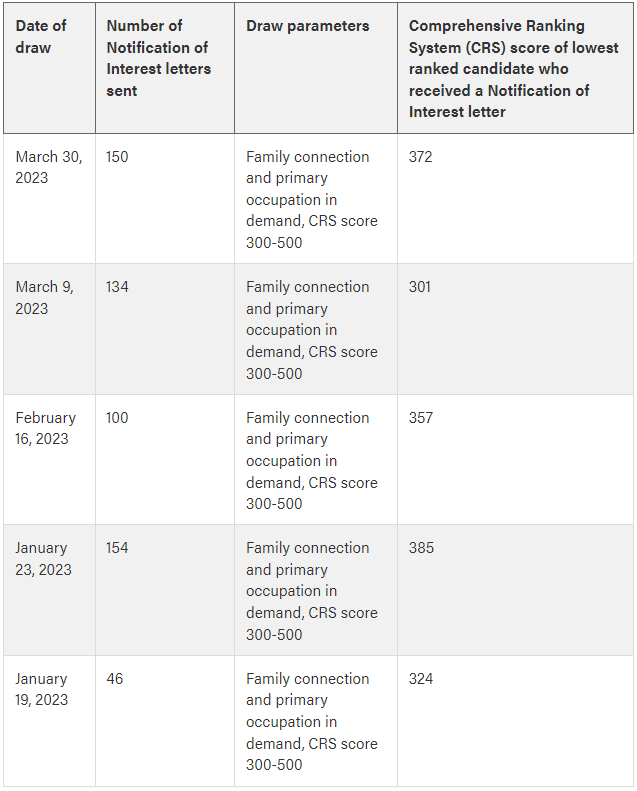Click the letters sent value 134
637x791 pixels.
pyautogui.click(x=117, y=287)
